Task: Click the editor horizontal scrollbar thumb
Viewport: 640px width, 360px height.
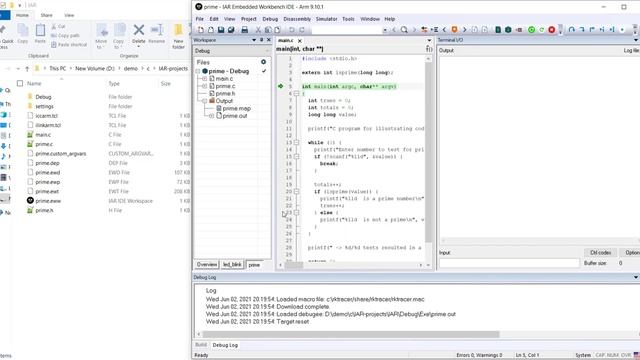Action: point(293,265)
